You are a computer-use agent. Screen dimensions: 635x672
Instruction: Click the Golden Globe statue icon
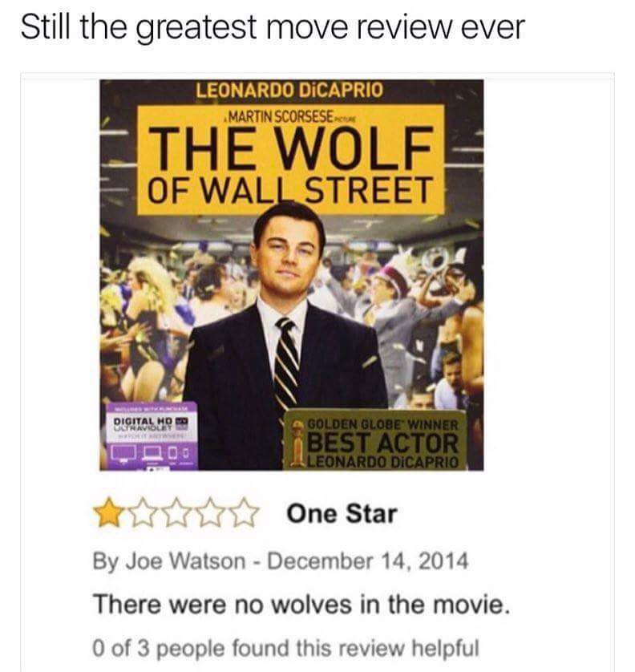[x=297, y=443]
